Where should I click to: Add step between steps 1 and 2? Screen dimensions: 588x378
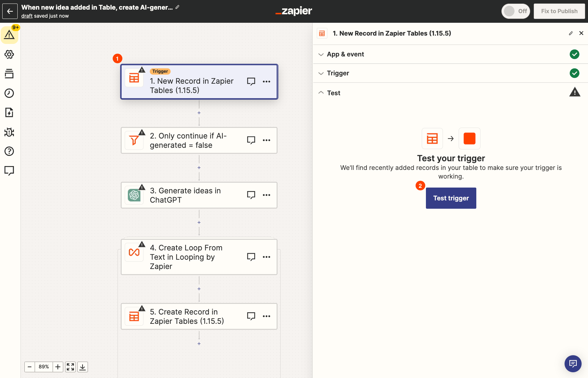(199, 113)
